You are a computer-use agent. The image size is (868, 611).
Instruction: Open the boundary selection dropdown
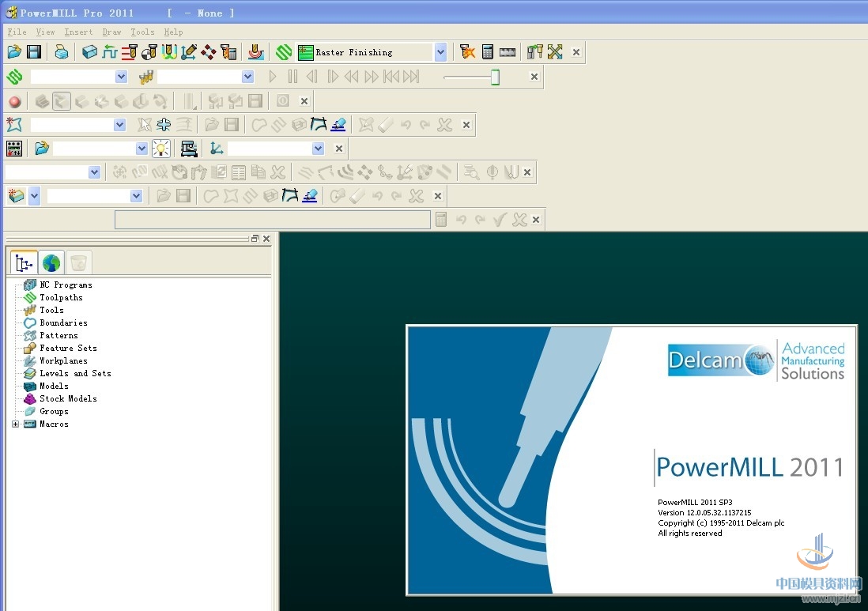[x=120, y=125]
